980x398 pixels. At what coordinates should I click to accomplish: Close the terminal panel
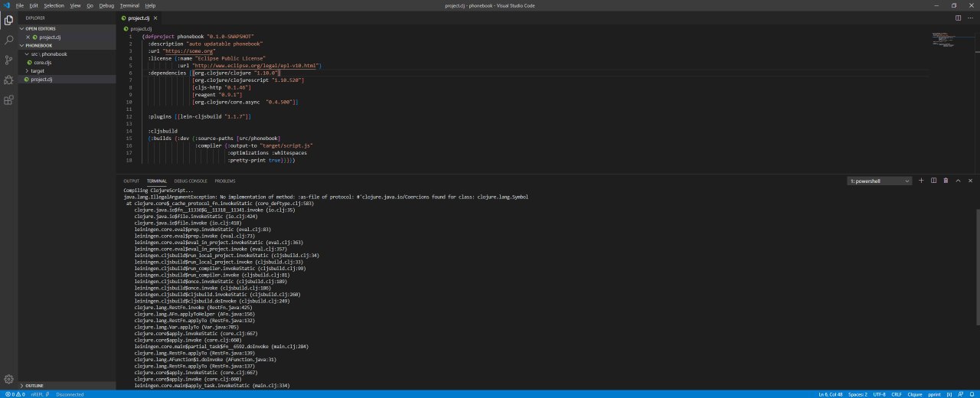pos(970,181)
